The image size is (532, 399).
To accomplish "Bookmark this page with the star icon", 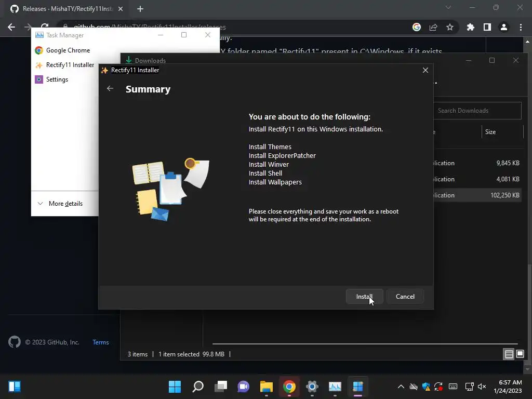I will (x=450, y=27).
